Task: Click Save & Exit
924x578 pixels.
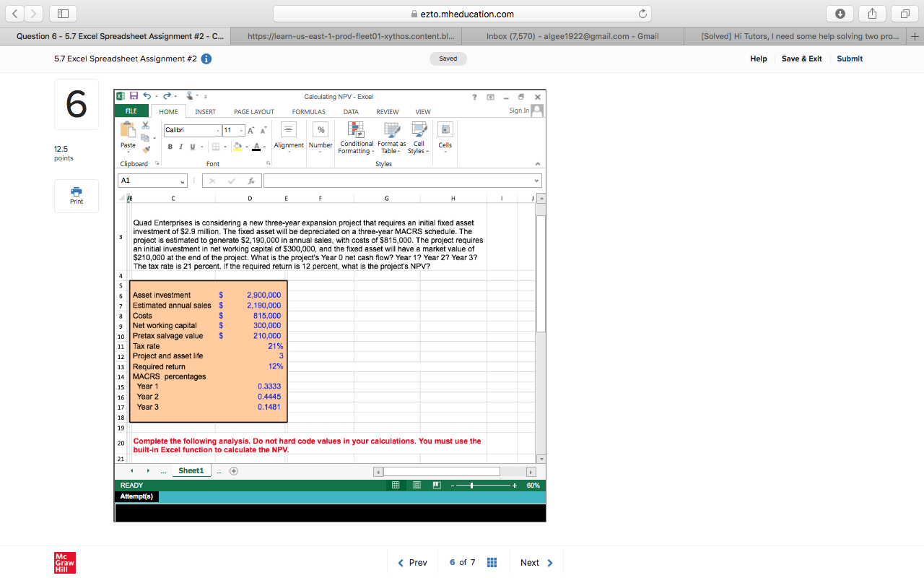Action: pyautogui.click(x=801, y=59)
